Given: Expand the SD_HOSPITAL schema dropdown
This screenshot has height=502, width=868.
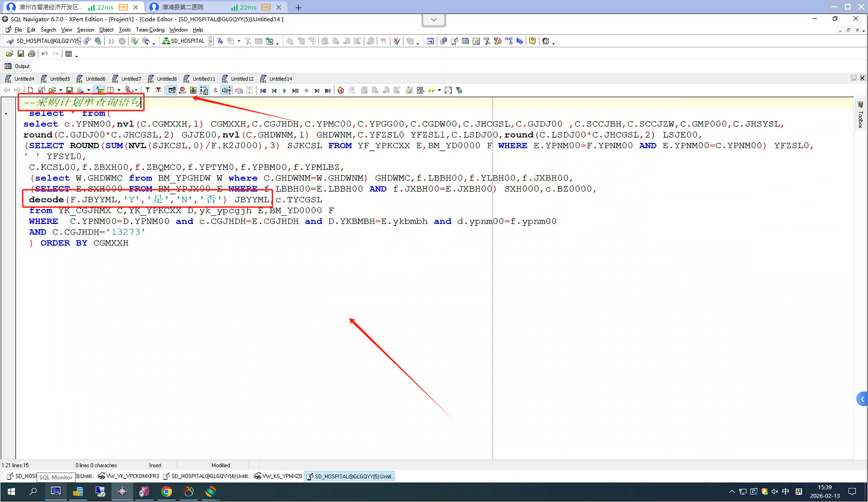Looking at the screenshot, I should coord(210,41).
